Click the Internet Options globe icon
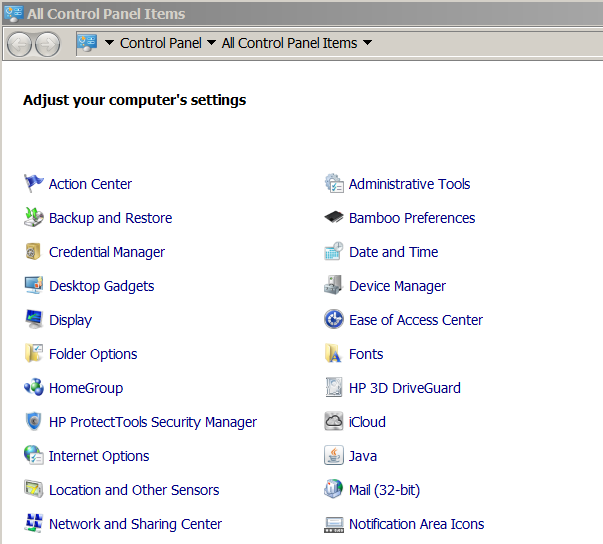The width and height of the screenshot is (603, 544). click(34, 455)
